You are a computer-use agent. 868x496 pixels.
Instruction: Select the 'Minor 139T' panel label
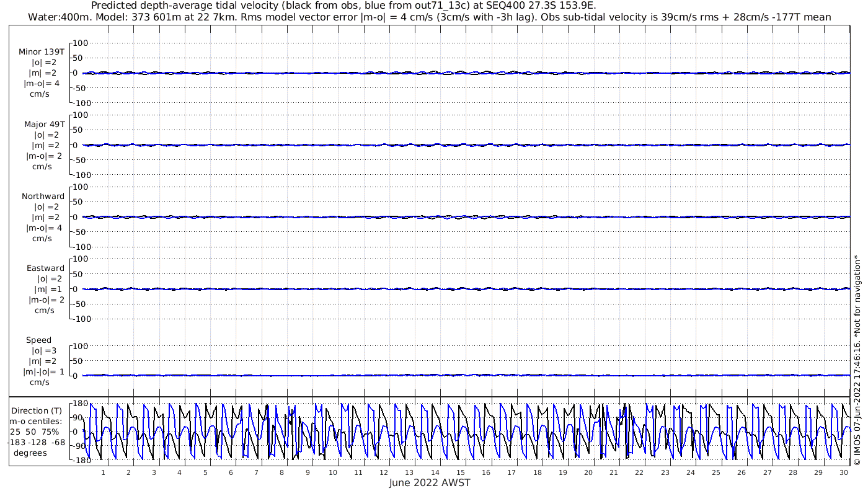tap(42, 52)
